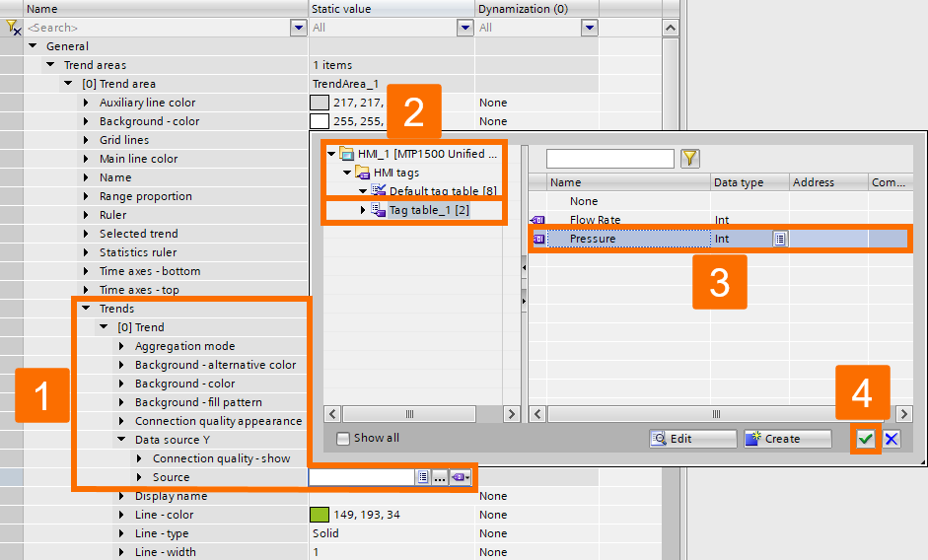Click the TrendArea_1 static value
The image size is (928, 560).
(x=345, y=84)
